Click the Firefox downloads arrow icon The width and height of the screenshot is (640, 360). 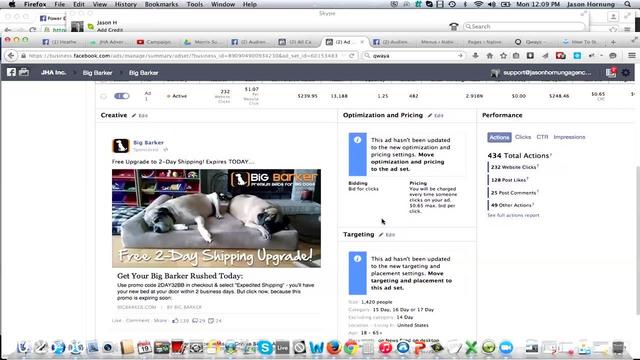[476, 56]
